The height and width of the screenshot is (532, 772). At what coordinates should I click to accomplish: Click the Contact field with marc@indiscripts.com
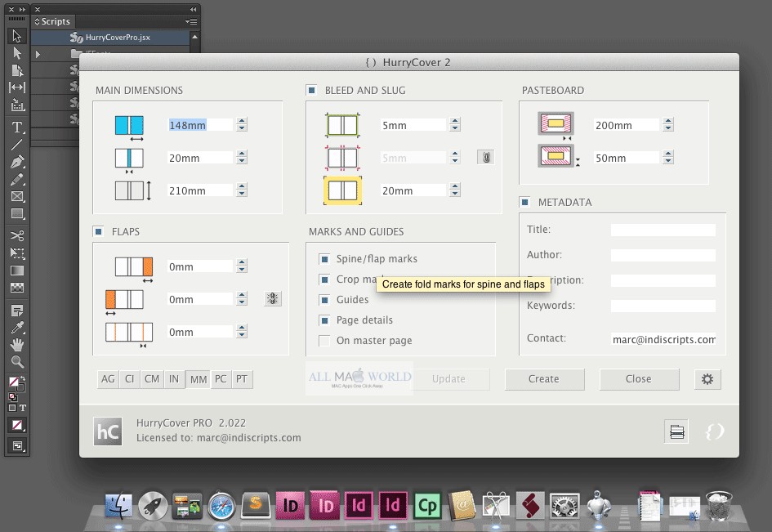pyautogui.click(x=663, y=339)
